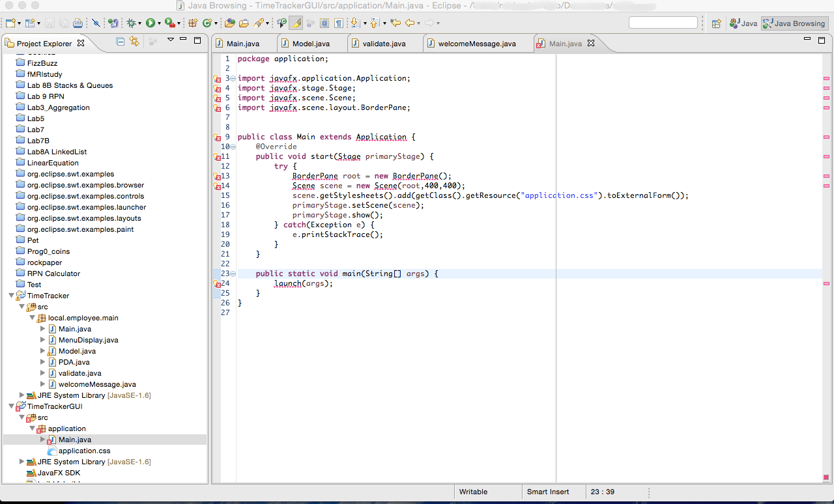The height and width of the screenshot is (504, 834).
Task: Click the New Java Package icon
Action: [x=192, y=23]
